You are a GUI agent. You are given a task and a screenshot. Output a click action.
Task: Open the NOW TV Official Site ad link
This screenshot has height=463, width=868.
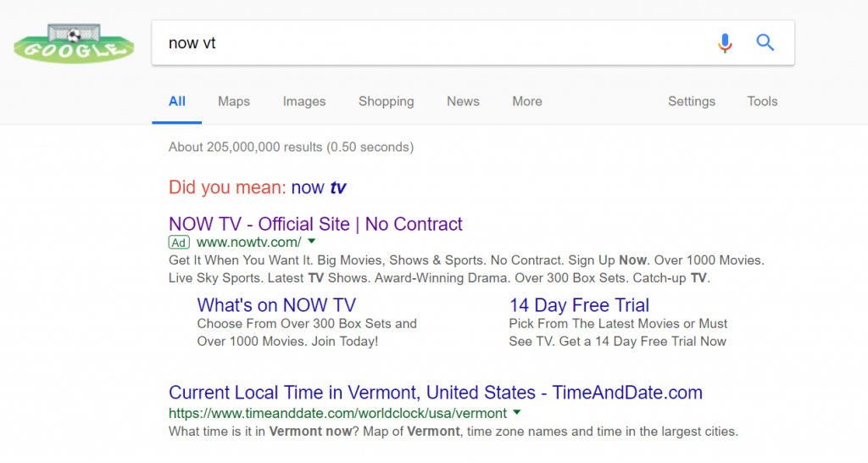click(x=315, y=224)
